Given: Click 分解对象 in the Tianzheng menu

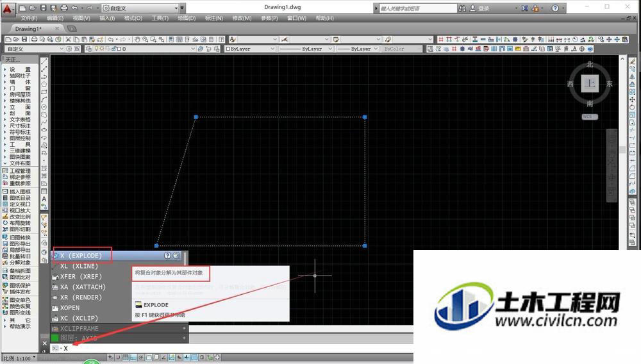Looking at the screenshot, I should click(20, 262).
